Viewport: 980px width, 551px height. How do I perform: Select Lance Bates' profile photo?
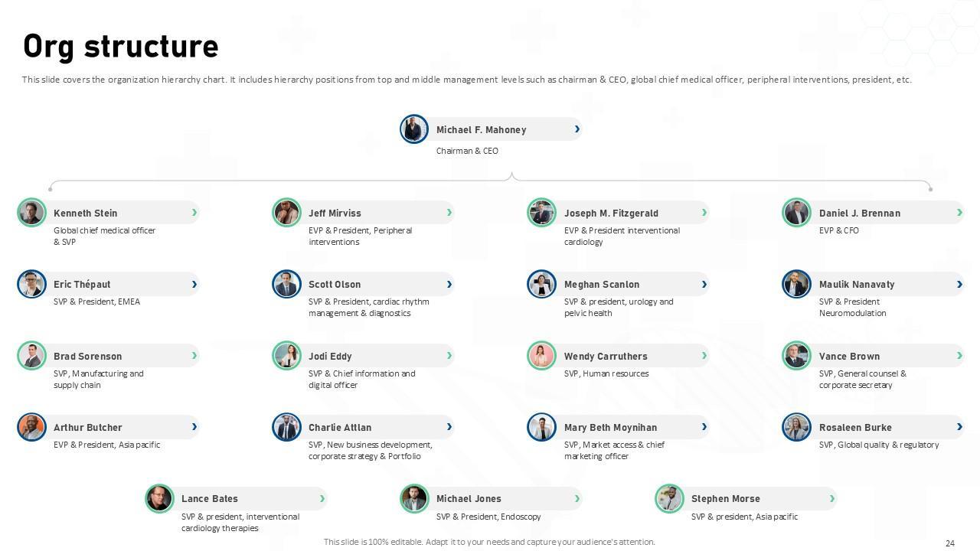pos(159,498)
